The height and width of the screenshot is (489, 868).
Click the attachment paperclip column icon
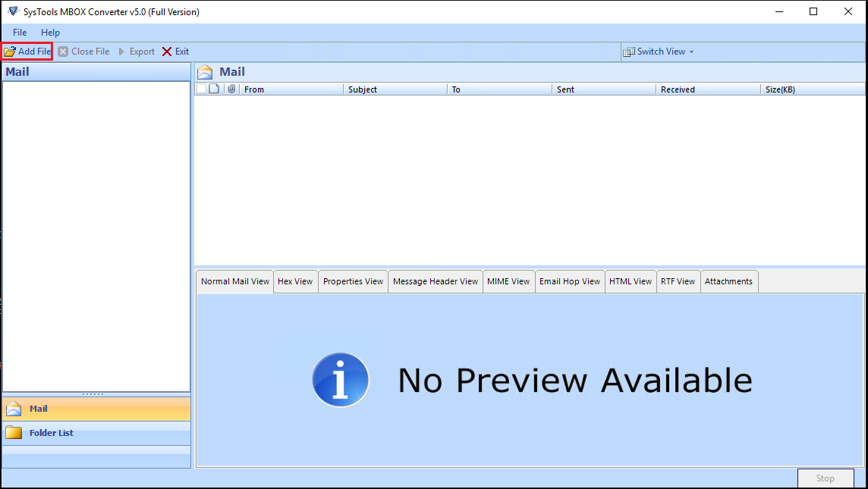point(231,89)
